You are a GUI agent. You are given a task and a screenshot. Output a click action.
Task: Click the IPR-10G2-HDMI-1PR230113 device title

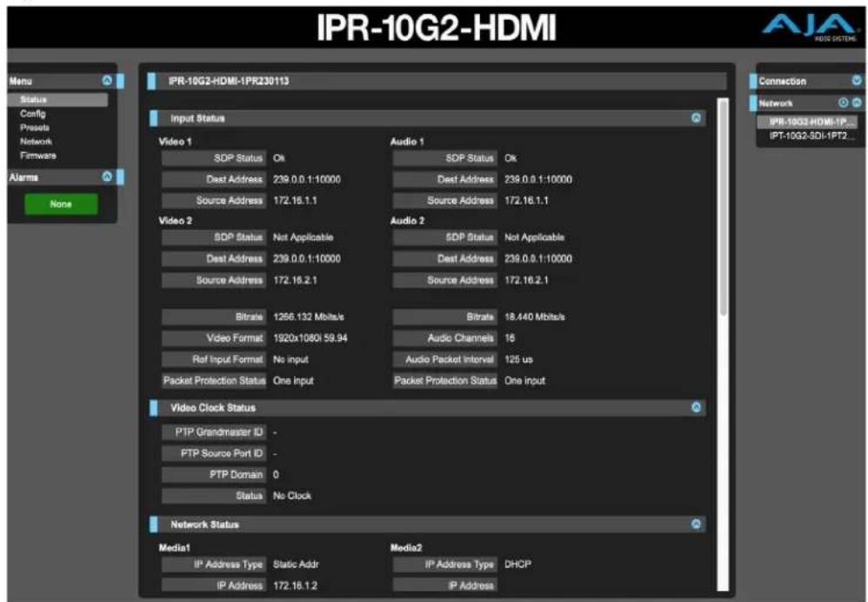pyautogui.click(x=229, y=81)
